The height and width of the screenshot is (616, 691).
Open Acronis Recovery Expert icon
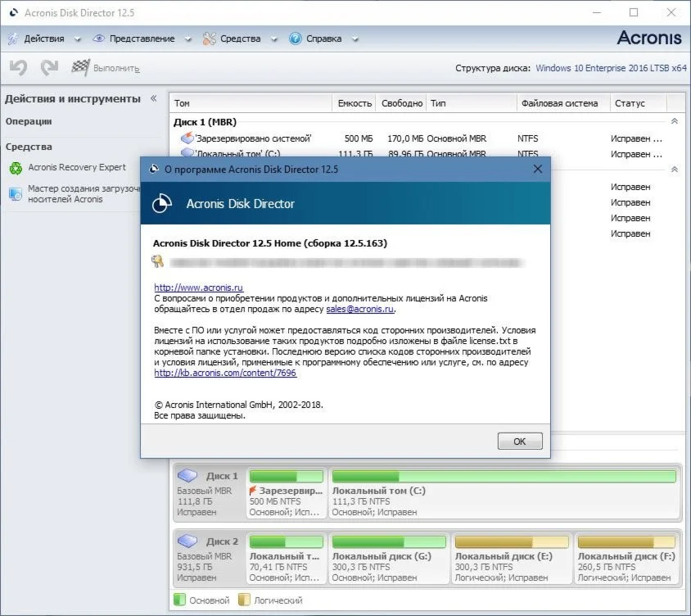click(x=16, y=168)
